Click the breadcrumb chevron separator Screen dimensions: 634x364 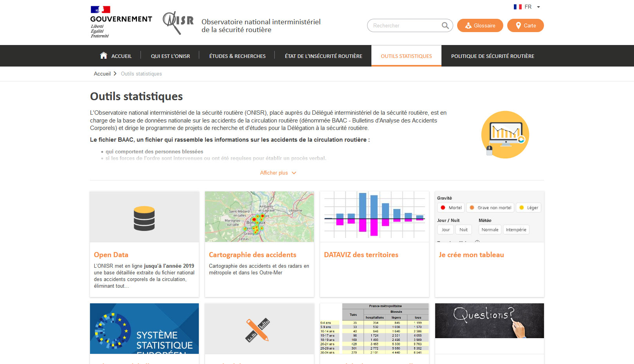115,74
